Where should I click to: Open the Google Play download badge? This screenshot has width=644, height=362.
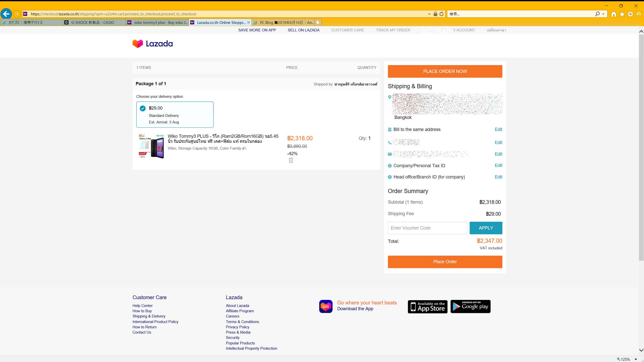pos(470,306)
